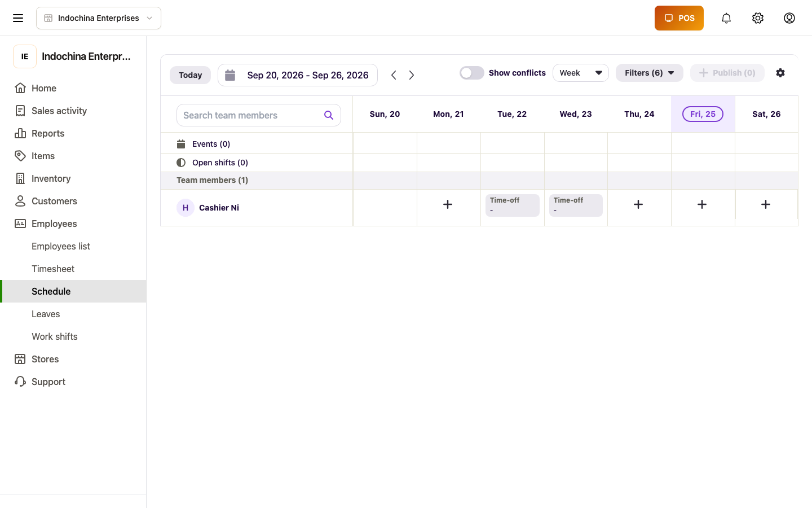
Task: Click the calendar icon in date range
Action: tap(230, 75)
